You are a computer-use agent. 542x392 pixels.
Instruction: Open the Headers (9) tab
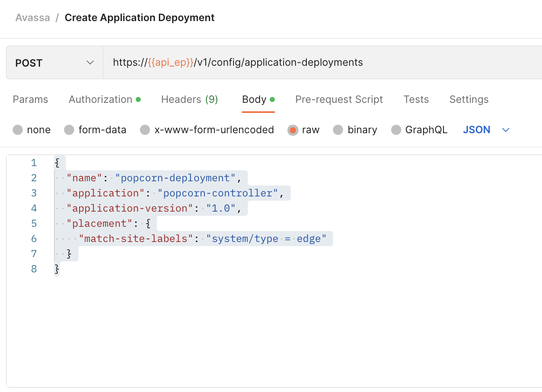189,99
